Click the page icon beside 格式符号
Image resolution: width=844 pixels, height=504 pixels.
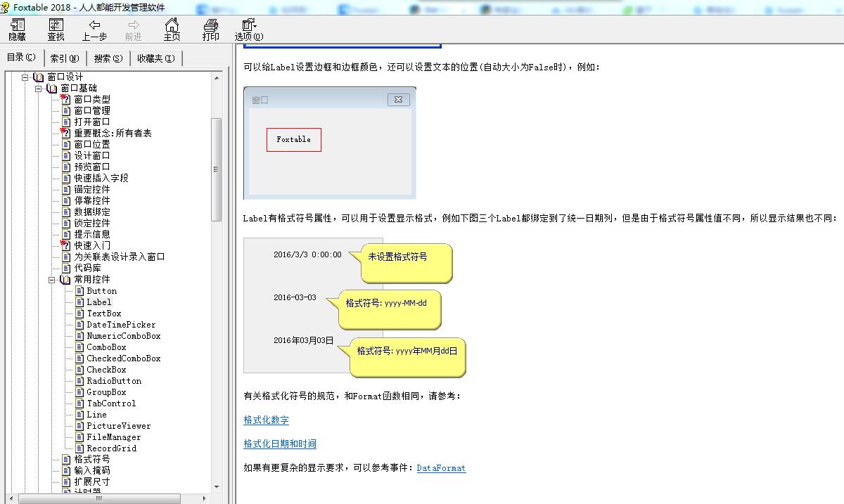(66, 459)
